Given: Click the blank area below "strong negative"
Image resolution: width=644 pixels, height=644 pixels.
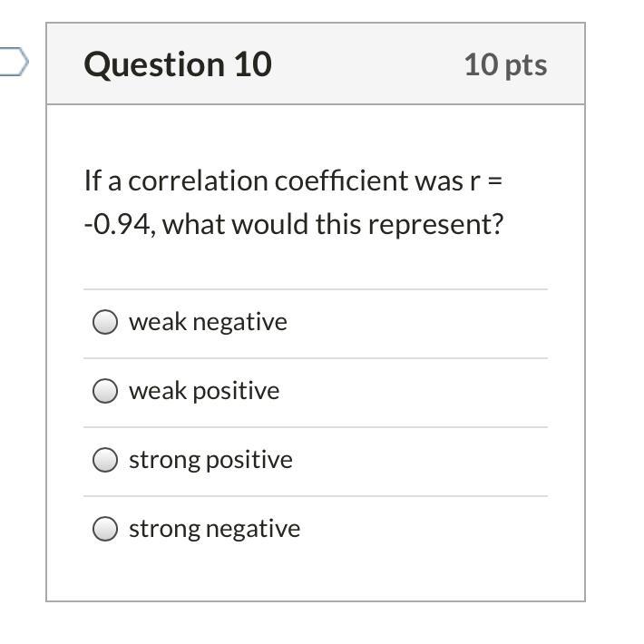Looking at the screenshot, I should pyautogui.click(x=316, y=573).
